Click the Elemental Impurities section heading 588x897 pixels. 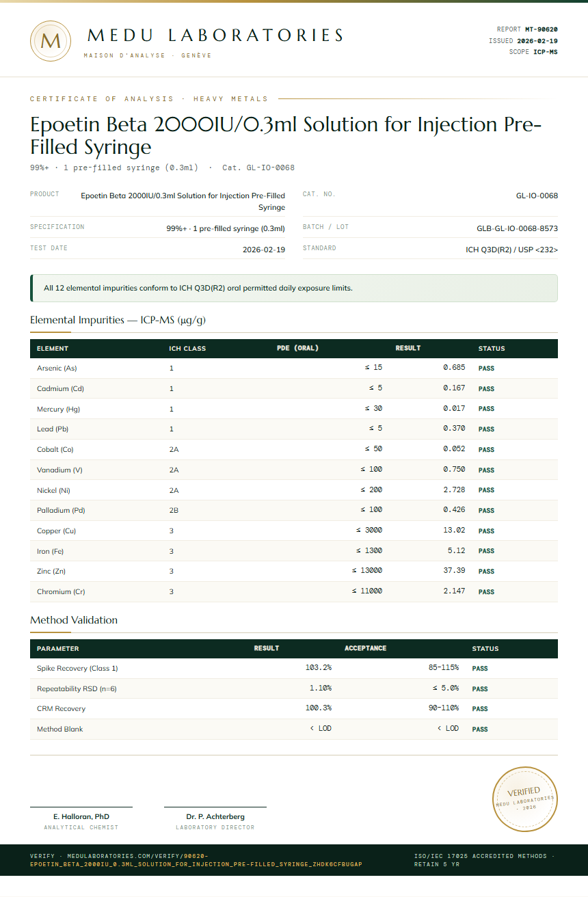118,320
